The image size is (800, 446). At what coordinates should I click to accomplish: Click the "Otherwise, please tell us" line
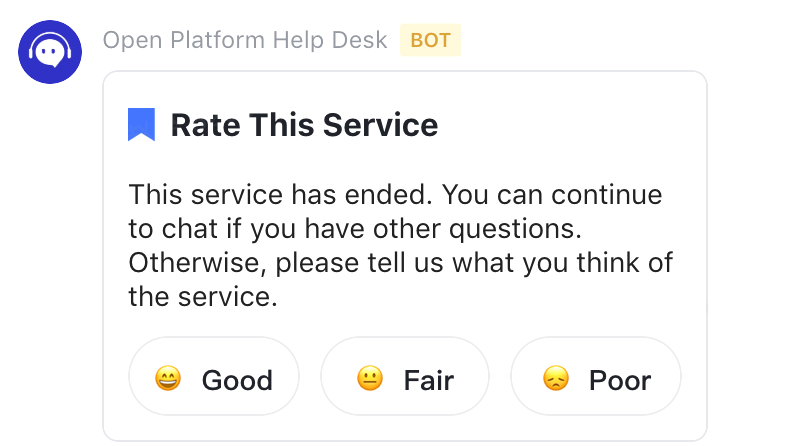(x=400, y=263)
